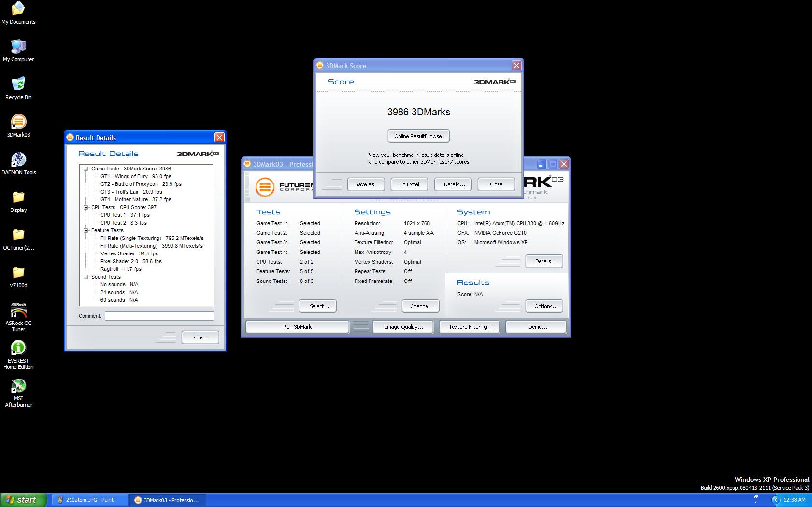Click Change... under Settings

pyautogui.click(x=422, y=306)
